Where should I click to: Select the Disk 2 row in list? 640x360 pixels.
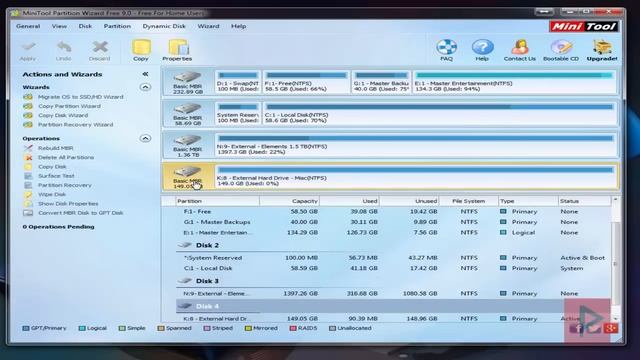393,245
